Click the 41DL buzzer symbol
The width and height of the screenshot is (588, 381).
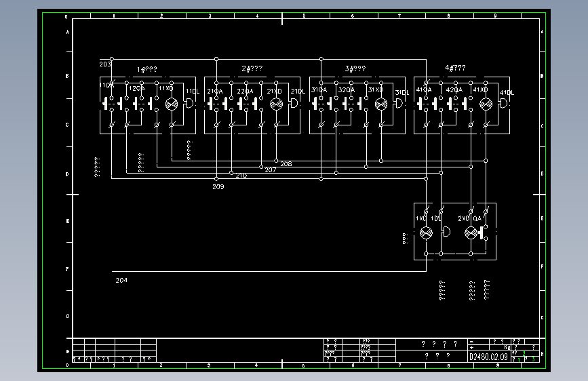click(504, 103)
